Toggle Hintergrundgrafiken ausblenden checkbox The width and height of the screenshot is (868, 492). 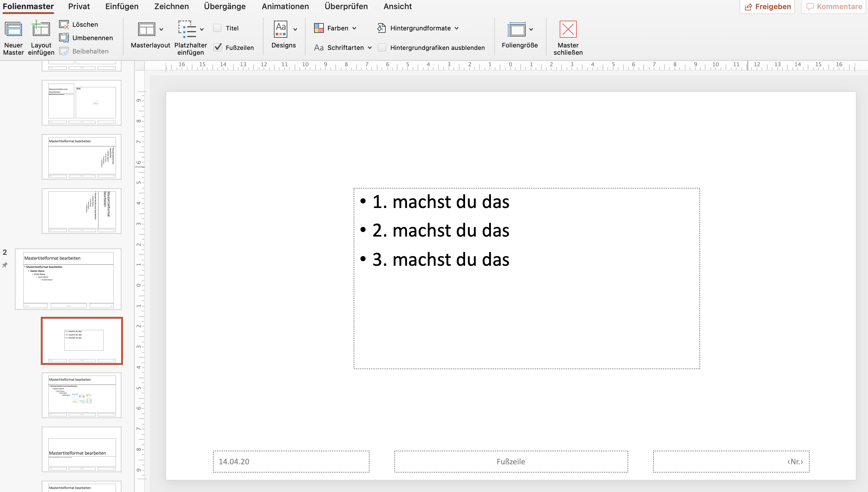point(382,47)
